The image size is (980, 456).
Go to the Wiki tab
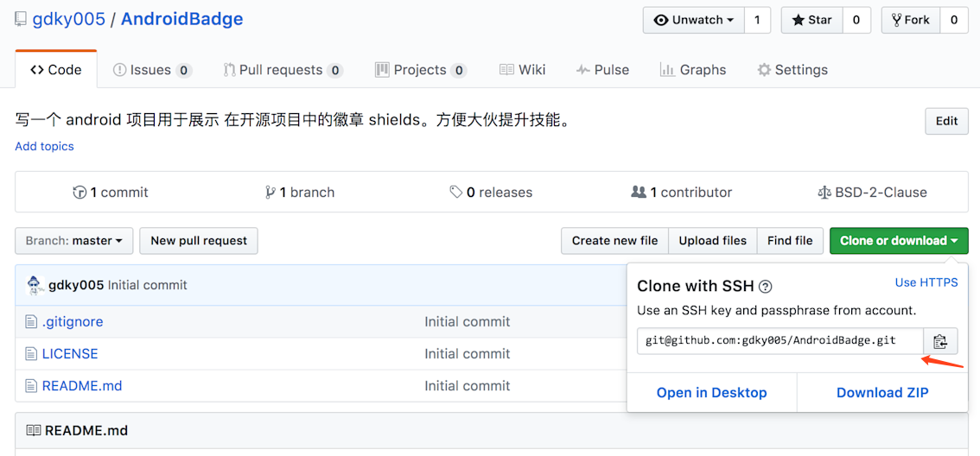tap(523, 70)
